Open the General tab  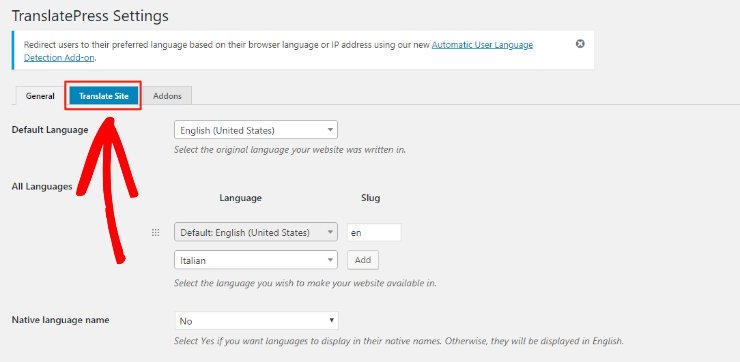pyautogui.click(x=40, y=96)
